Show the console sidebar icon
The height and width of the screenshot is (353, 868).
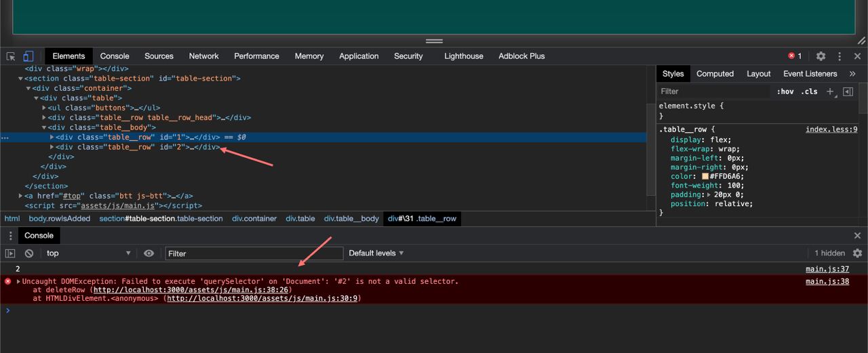(10, 253)
